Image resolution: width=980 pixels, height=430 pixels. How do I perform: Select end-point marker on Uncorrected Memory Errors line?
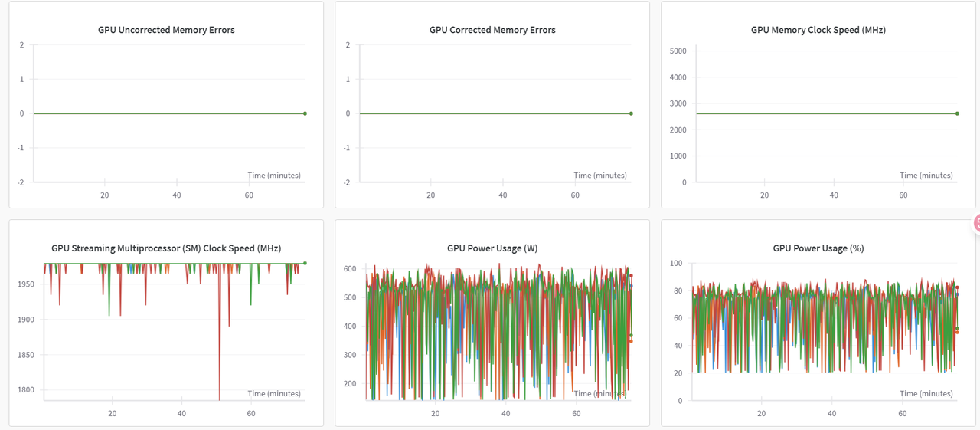(x=305, y=113)
